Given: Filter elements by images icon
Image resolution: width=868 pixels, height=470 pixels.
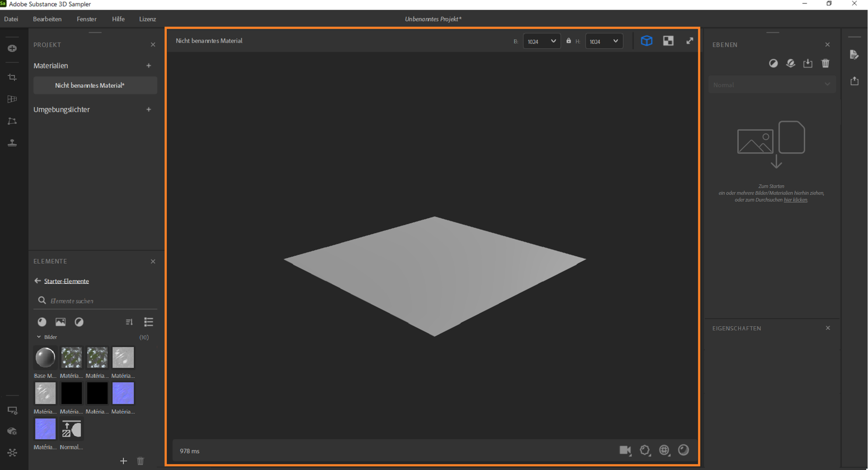Looking at the screenshot, I should pos(61,322).
